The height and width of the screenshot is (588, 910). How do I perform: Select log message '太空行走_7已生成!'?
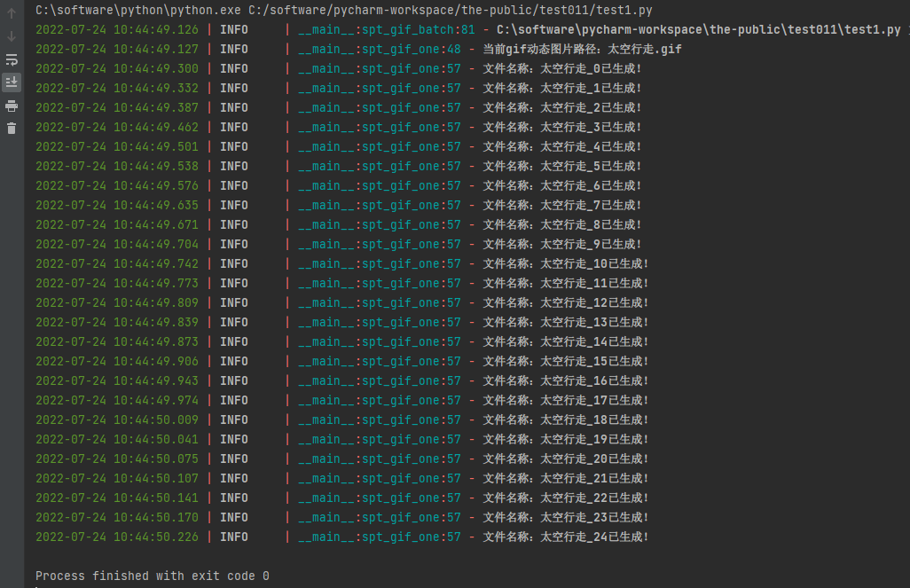[591, 206]
